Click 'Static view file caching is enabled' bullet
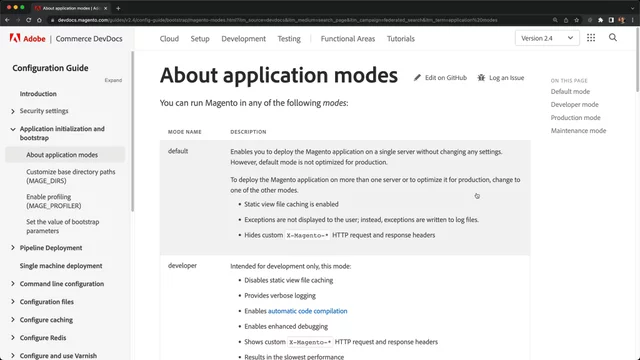The image size is (640, 360). click(291, 204)
